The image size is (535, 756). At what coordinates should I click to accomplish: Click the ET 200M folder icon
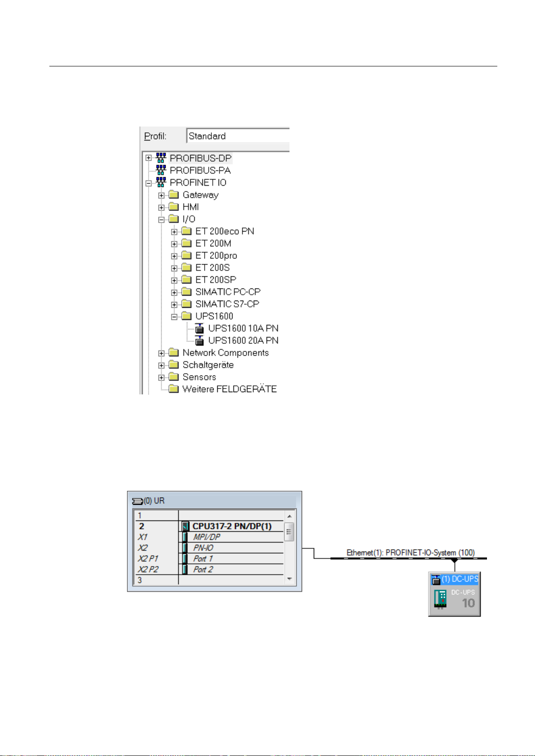coord(186,243)
